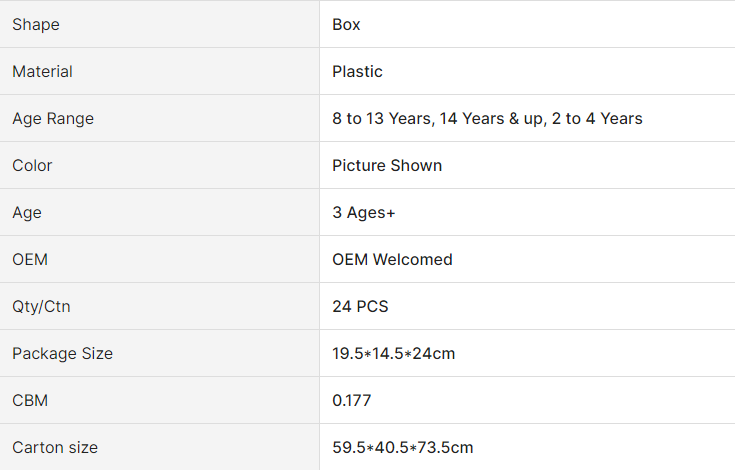Click the Age row label
Viewport: 735px width, 470px height.
click(x=27, y=213)
